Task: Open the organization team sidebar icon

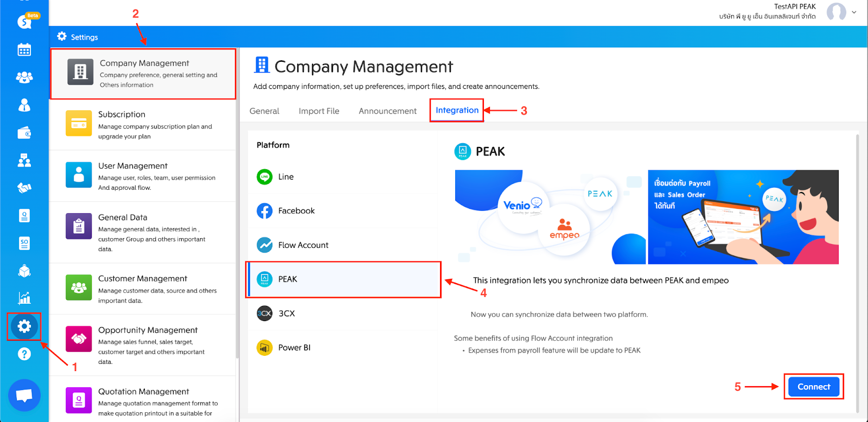Action: point(24,160)
